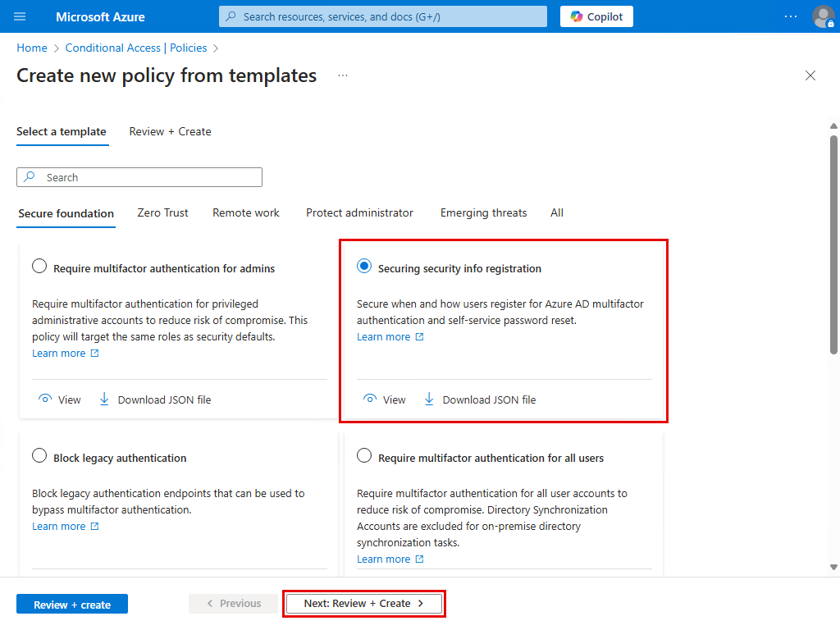
Task: Click the vertical scrollbar thumb
Action: [x=833, y=244]
